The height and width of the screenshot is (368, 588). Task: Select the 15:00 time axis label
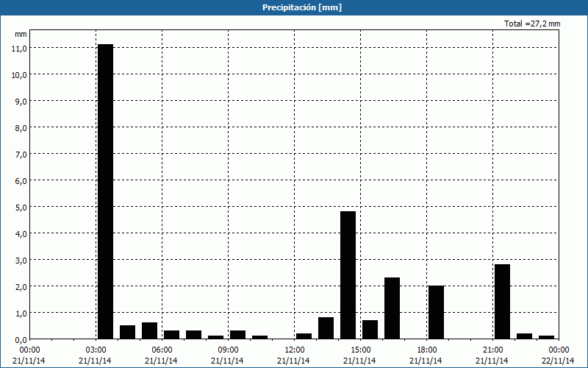pos(360,350)
